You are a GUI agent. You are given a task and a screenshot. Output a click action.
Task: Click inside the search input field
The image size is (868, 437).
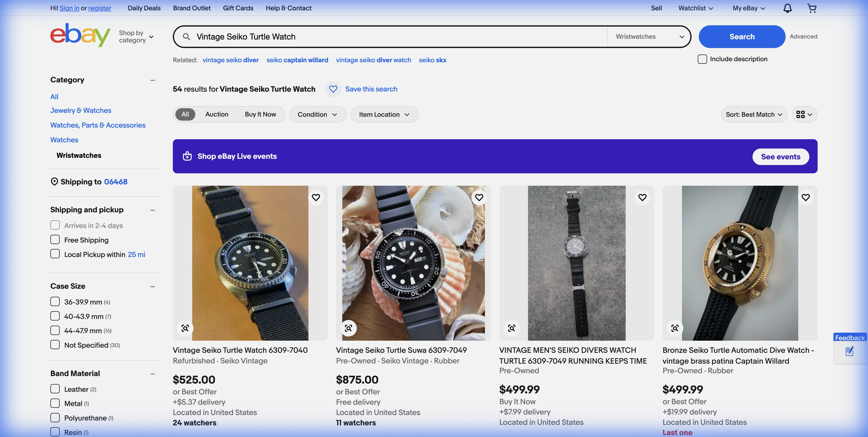371,36
